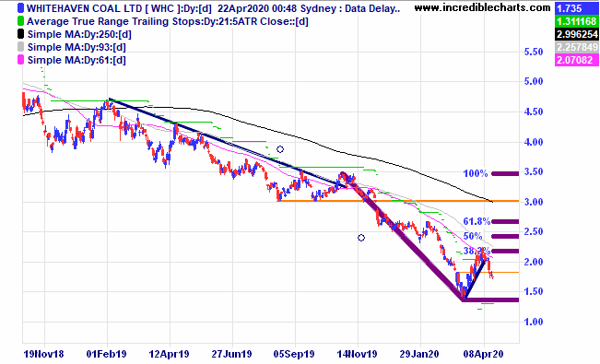Image resolution: width=600 pixels, height=364 pixels.
Task: Click the 12Apr19 date axis label
Action: pyautogui.click(x=169, y=354)
